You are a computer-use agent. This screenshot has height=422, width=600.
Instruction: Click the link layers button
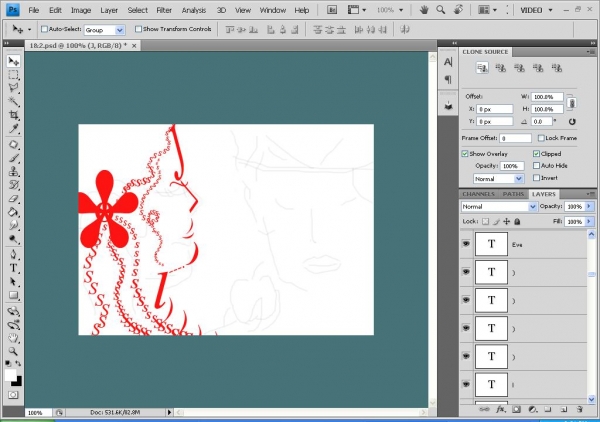pyautogui.click(x=484, y=409)
